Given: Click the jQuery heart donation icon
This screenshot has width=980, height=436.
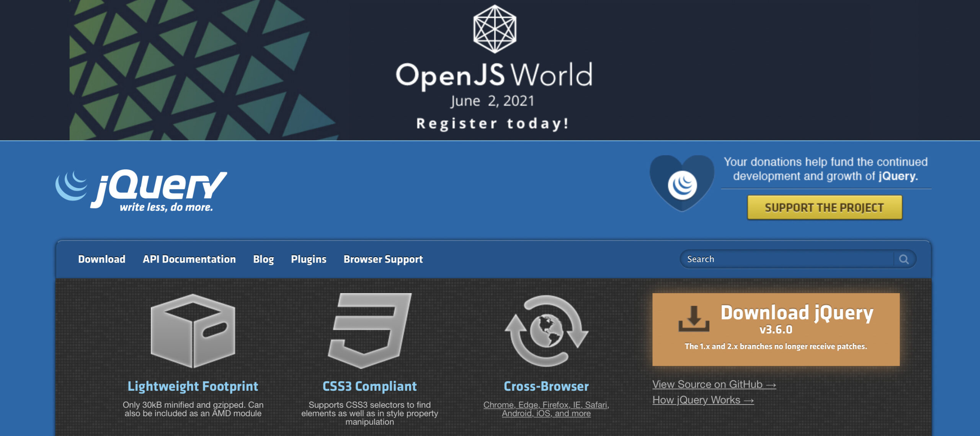Looking at the screenshot, I should coord(682,183).
